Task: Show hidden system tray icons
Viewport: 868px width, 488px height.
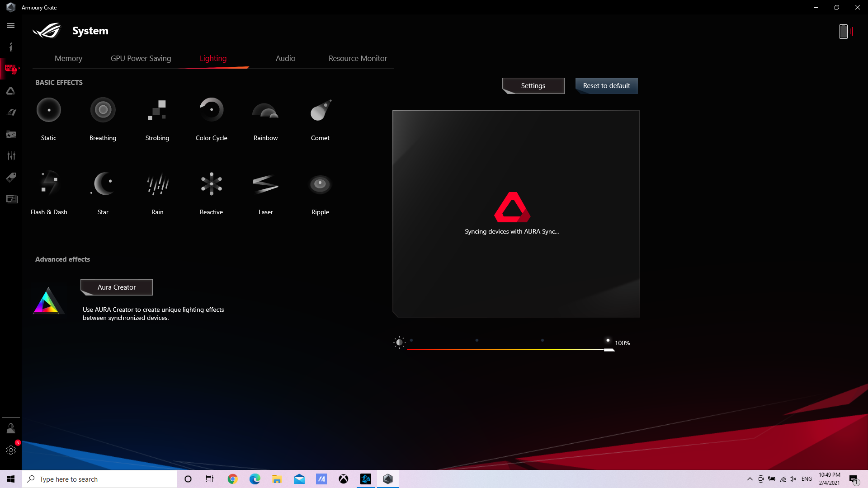Action: pos(750,479)
